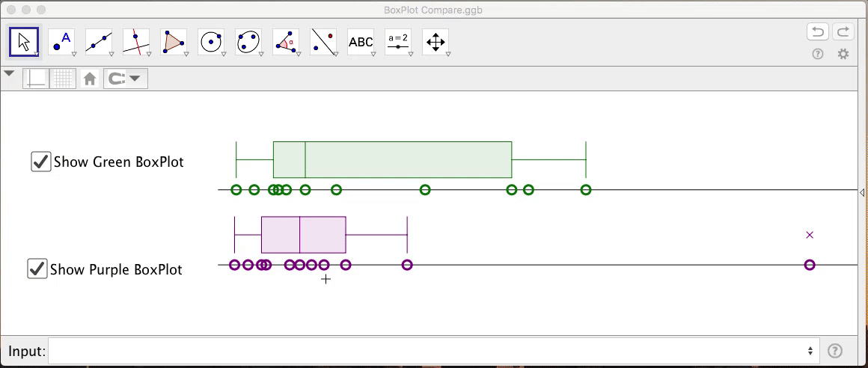Viewport: 868px width, 368px height.
Task: Select the Polygon tool
Action: 174,43
